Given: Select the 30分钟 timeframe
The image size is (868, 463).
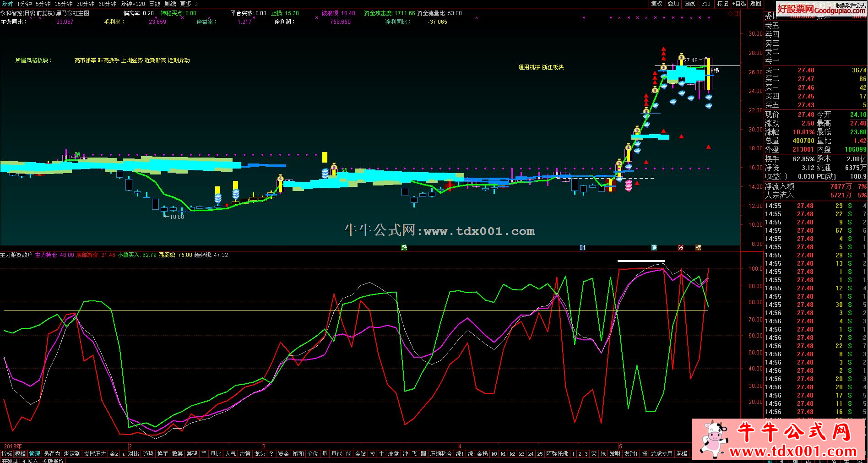Looking at the screenshot, I should pos(86,4).
